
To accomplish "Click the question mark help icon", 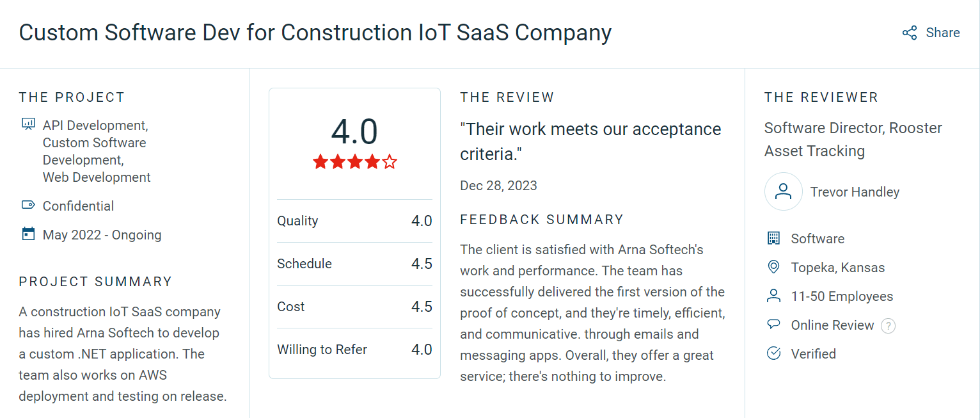I will tap(888, 326).
